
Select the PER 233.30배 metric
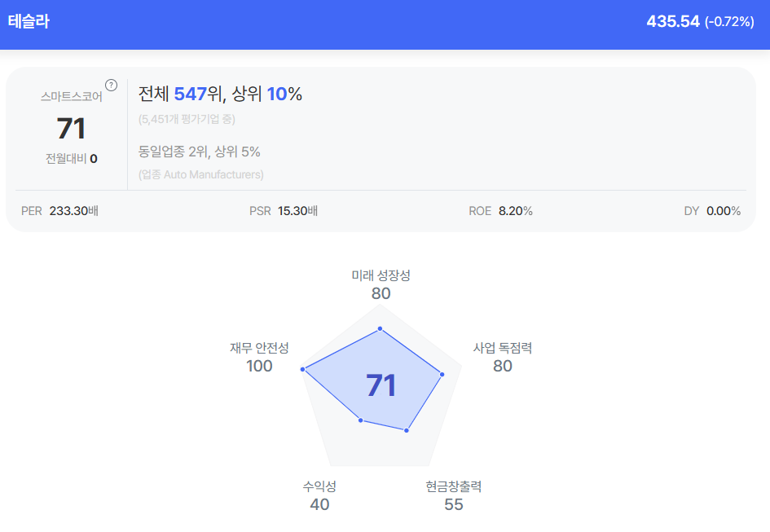click(x=59, y=211)
